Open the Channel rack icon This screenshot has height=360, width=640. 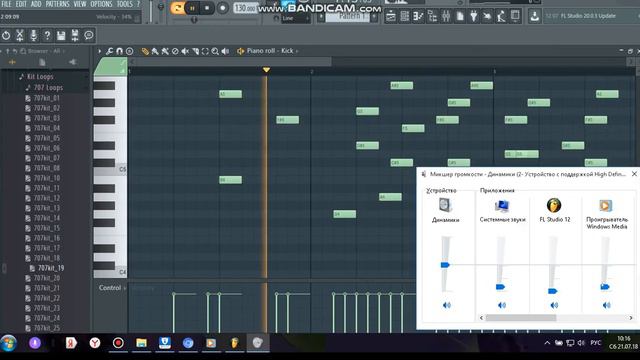(404, 16)
